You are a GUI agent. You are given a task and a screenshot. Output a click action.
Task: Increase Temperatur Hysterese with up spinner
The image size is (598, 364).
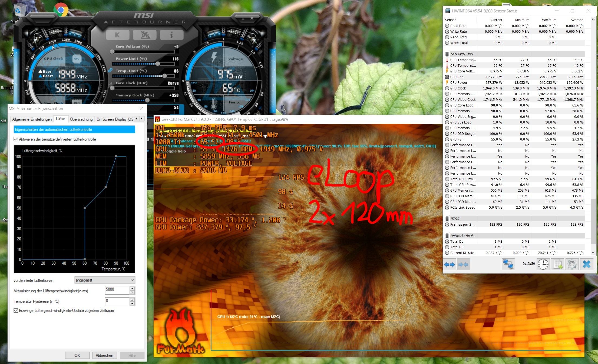coord(132,300)
